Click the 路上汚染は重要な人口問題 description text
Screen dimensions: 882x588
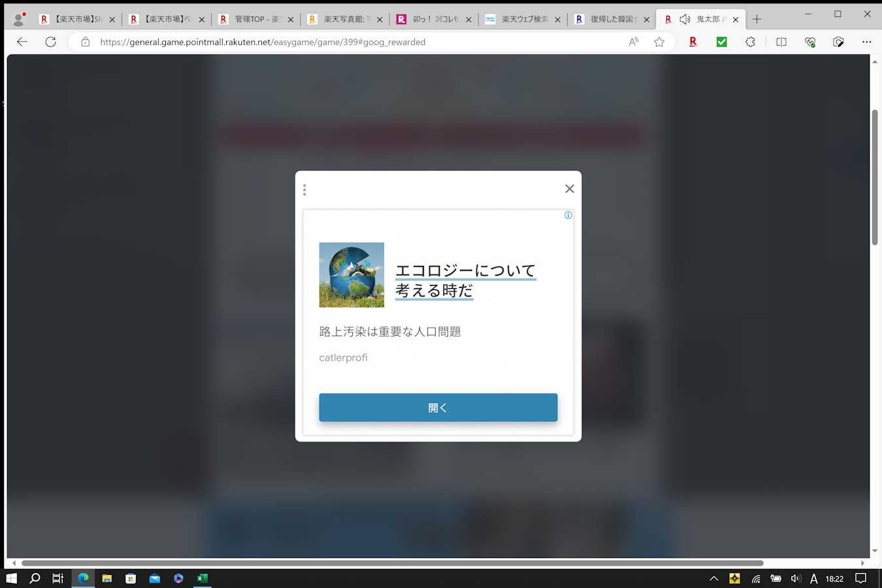coord(390,332)
